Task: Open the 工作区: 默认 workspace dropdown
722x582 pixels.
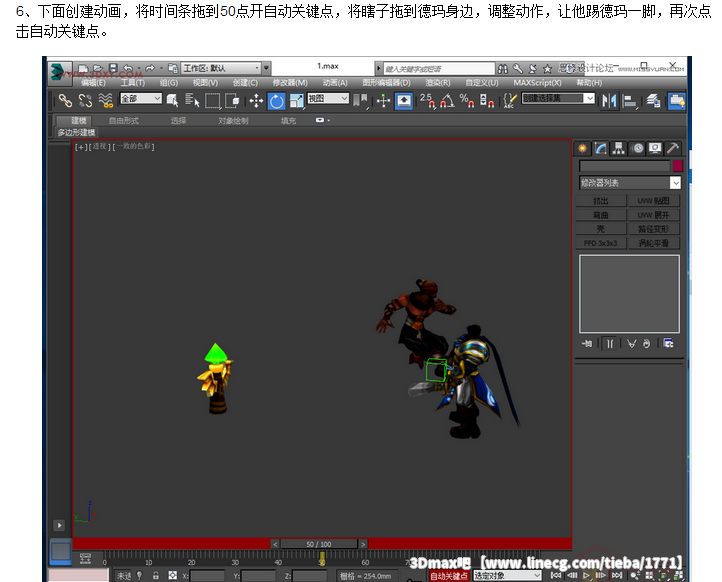Action: 221,68
